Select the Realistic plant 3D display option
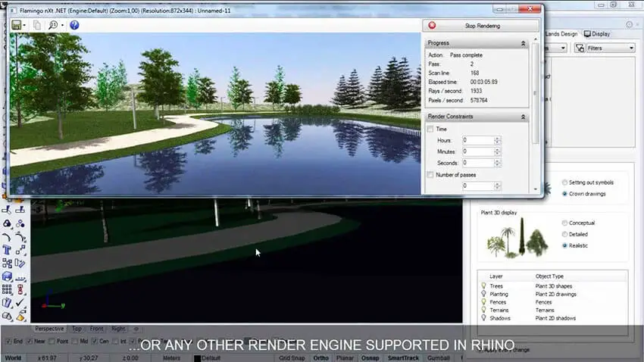This screenshot has height=362, width=644. click(x=564, y=245)
